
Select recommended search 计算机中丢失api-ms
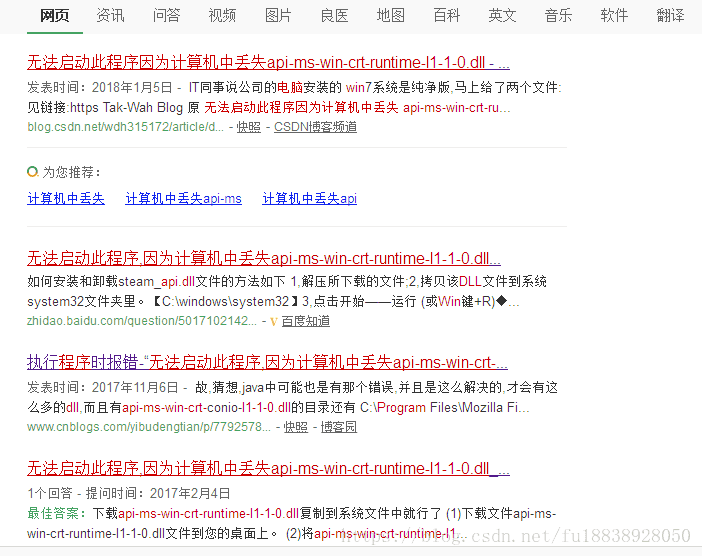pos(184,198)
